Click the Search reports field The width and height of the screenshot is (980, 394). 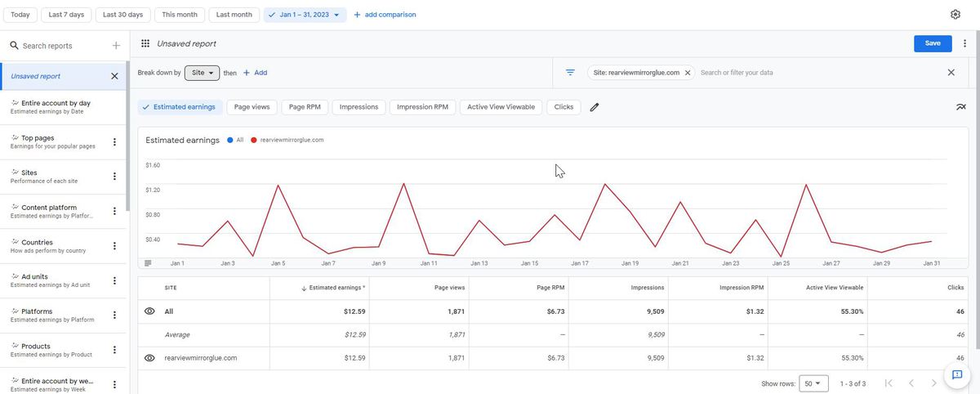click(x=57, y=46)
